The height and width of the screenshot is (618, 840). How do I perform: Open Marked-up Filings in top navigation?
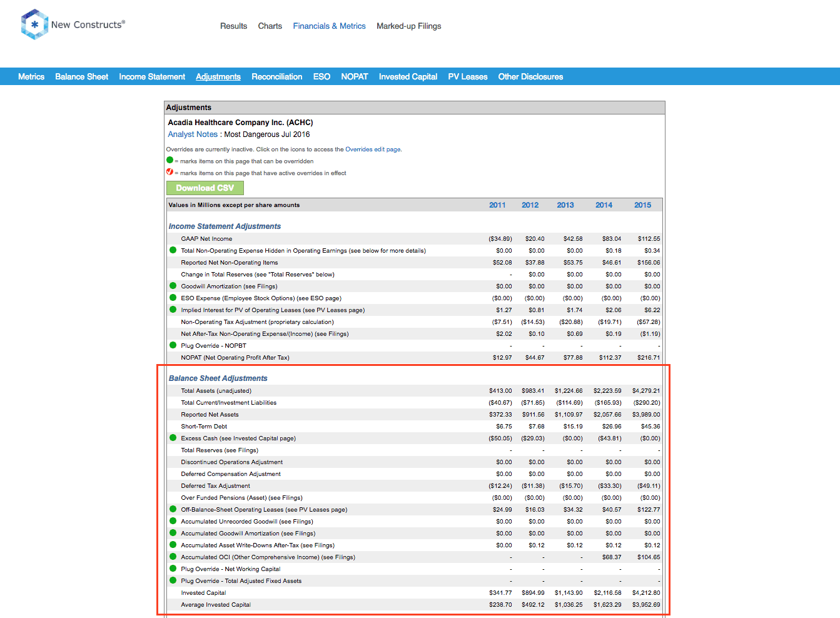408,26
